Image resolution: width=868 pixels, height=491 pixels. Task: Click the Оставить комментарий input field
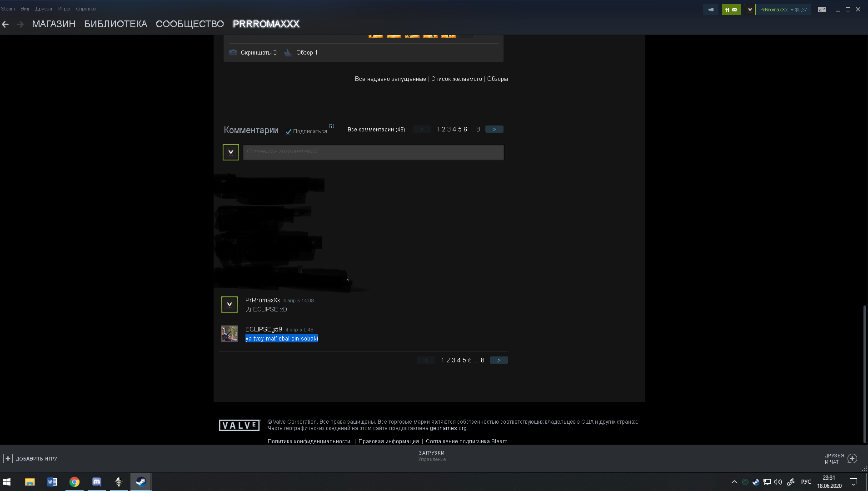(x=374, y=152)
